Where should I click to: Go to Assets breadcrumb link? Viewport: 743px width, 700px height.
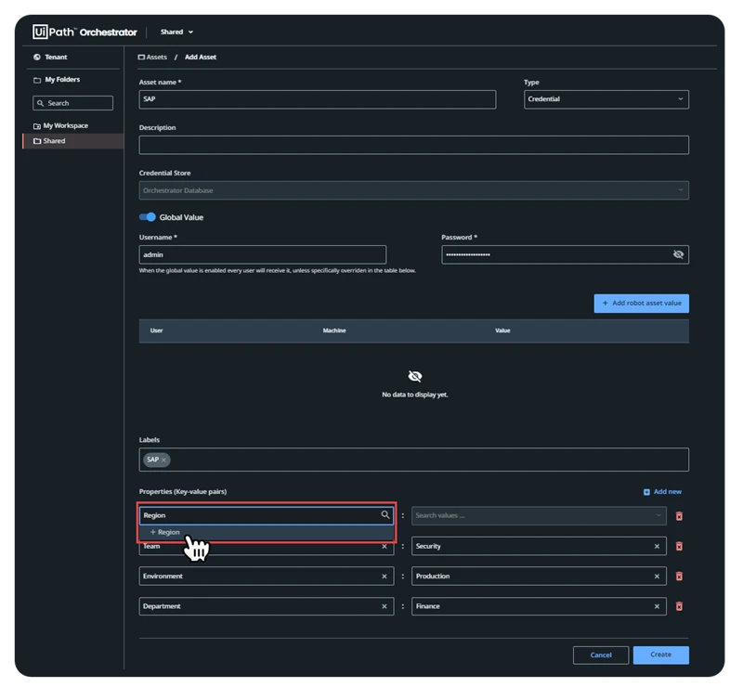[x=152, y=57]
